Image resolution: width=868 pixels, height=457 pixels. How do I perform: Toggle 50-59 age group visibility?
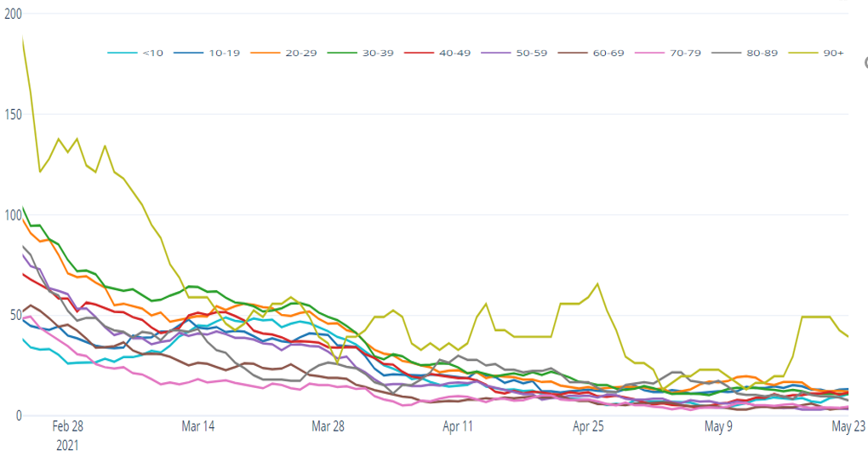[x=520, y=53]
